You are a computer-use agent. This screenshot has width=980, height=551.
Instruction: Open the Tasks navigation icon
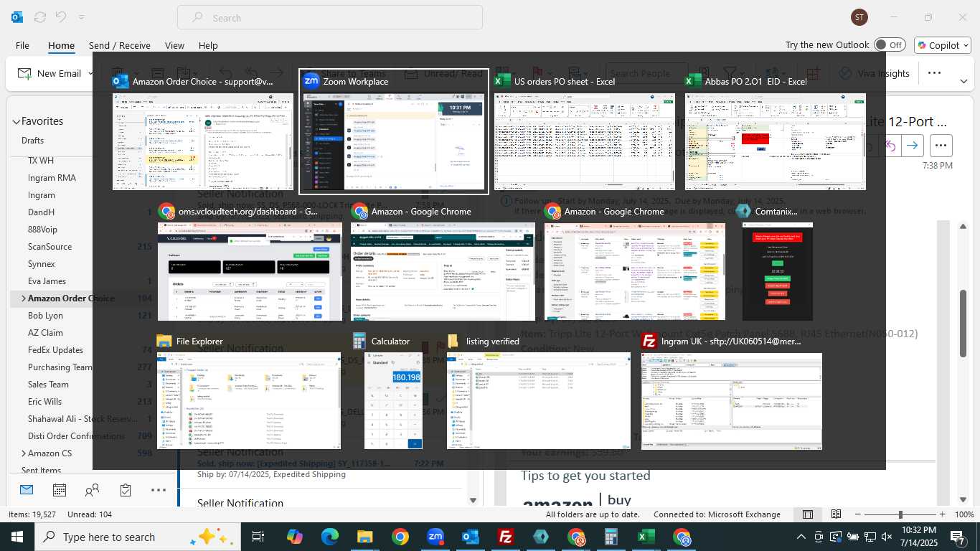pyautogui.click(x=126, y=490)
